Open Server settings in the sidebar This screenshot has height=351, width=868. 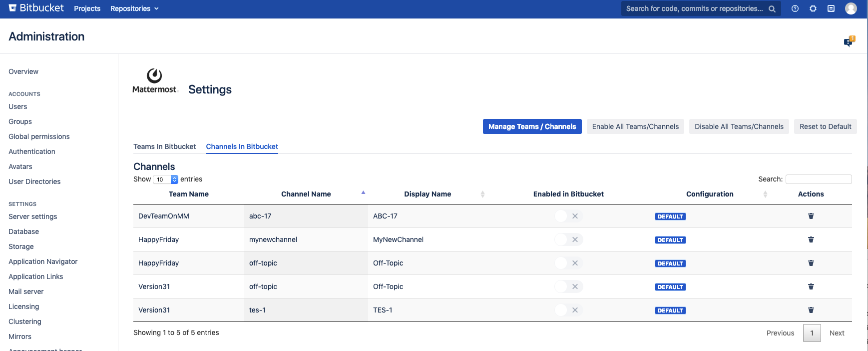pos(33,216)
